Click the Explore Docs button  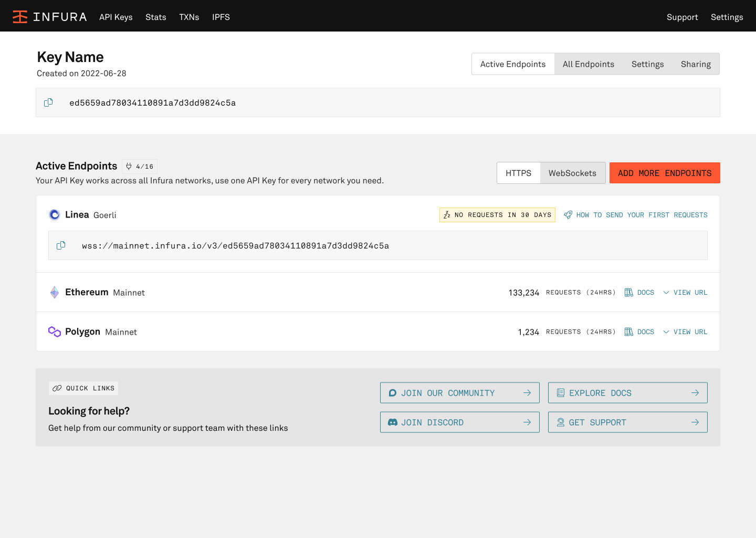[x=628, y=393]
